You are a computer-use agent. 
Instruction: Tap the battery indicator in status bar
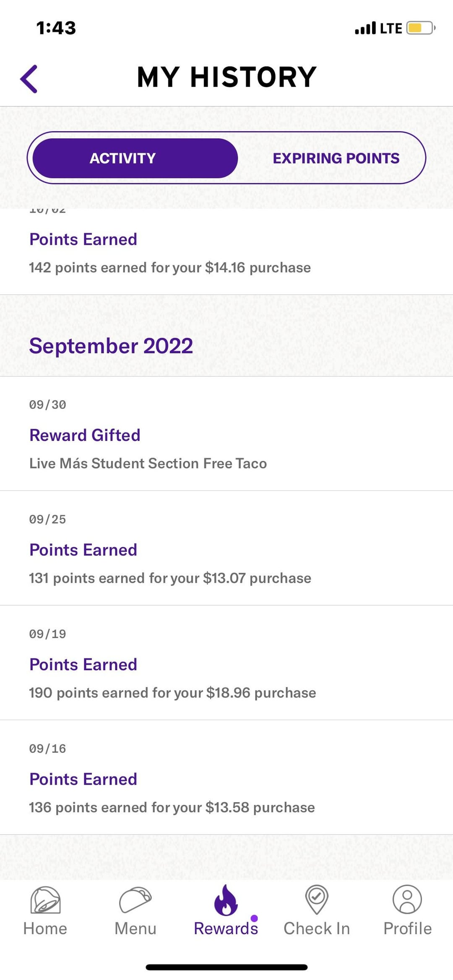[420, 28]
